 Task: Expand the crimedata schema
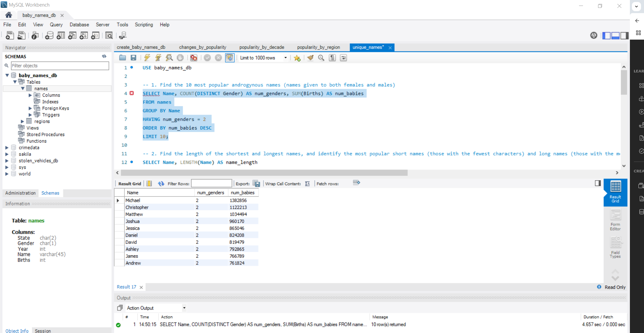(7, 147)
